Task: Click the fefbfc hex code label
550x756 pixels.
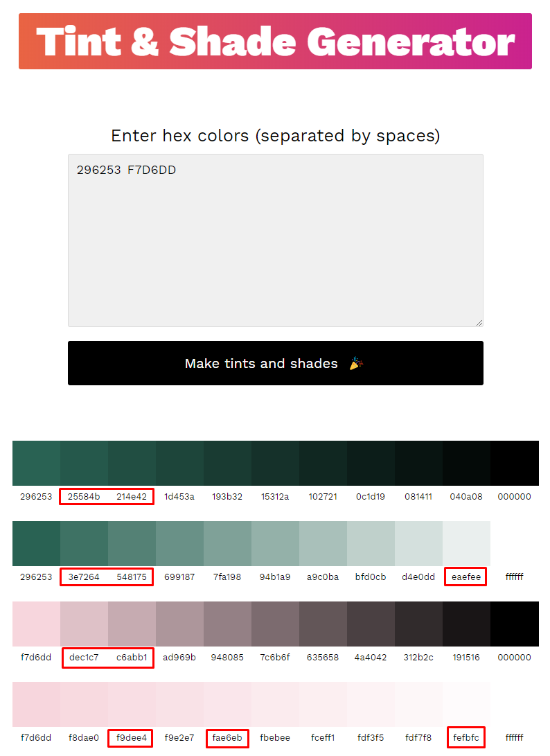Action: [466, 738]
